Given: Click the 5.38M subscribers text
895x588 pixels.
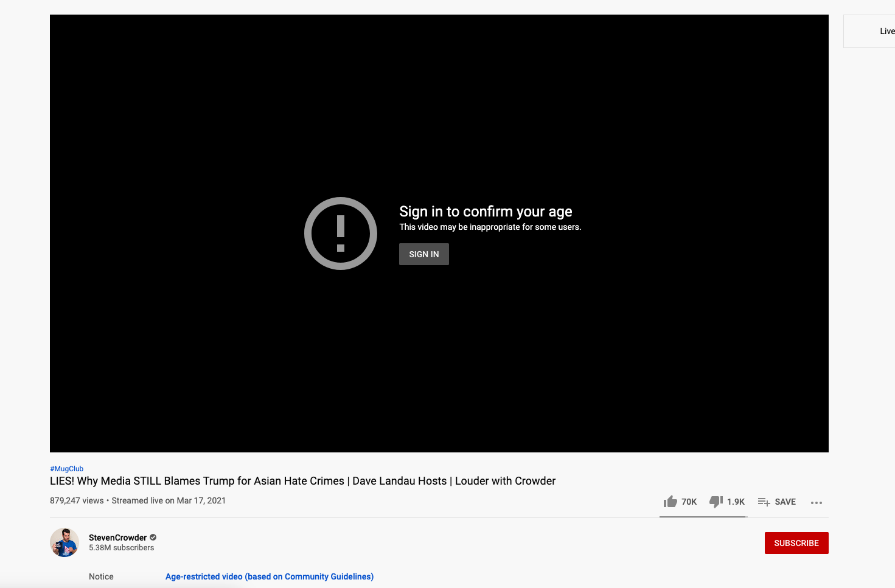Looking at the screenshot, I should [x=121, y=548].
